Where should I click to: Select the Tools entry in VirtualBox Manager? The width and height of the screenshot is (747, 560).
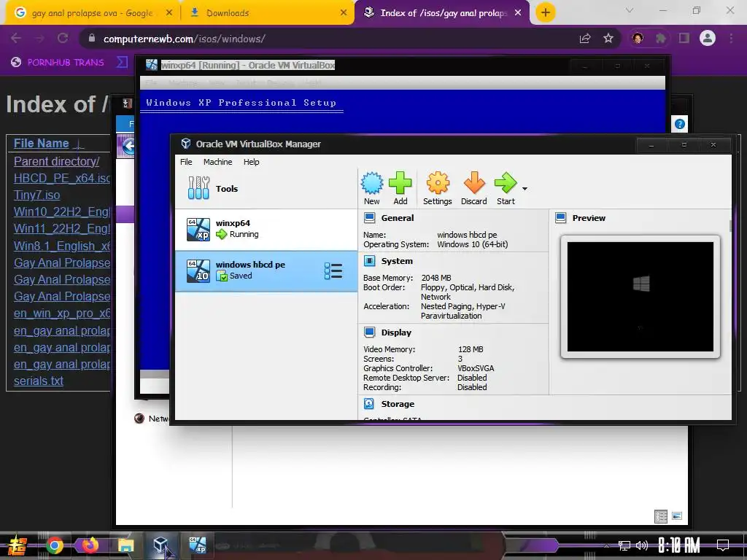pos(266,189)
